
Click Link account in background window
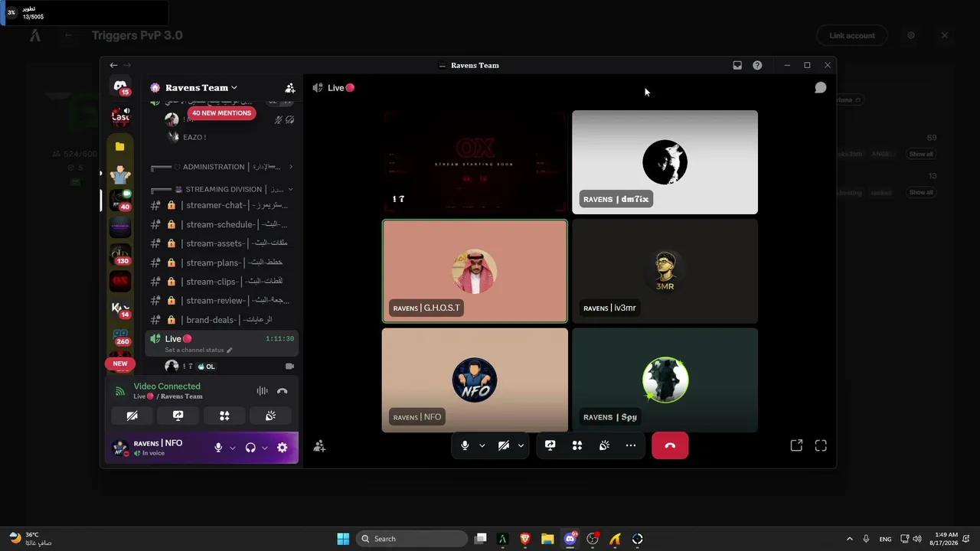pyautogui.click(x=851, y=35)
